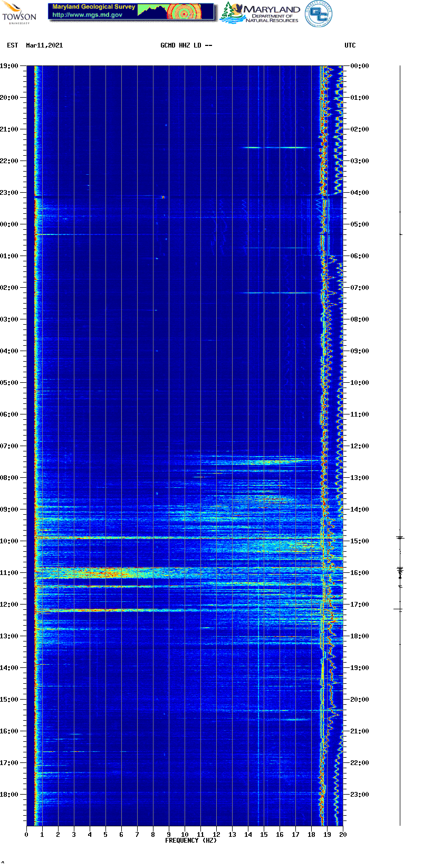Click the UTC timezone label
This screenshot has height=868, width=423.
(x=350, y=45)
